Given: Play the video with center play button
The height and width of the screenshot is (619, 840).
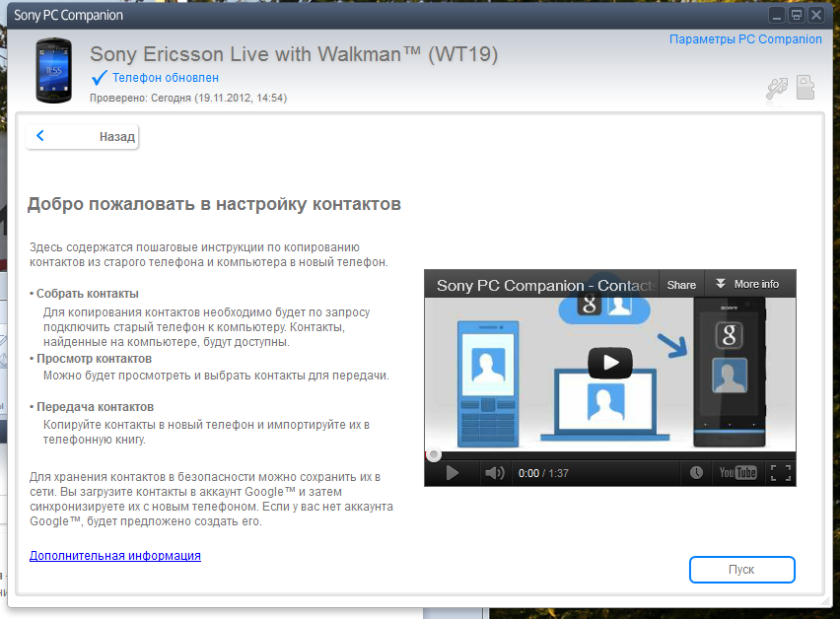Looking at the screenshot, I should (610, 363).
